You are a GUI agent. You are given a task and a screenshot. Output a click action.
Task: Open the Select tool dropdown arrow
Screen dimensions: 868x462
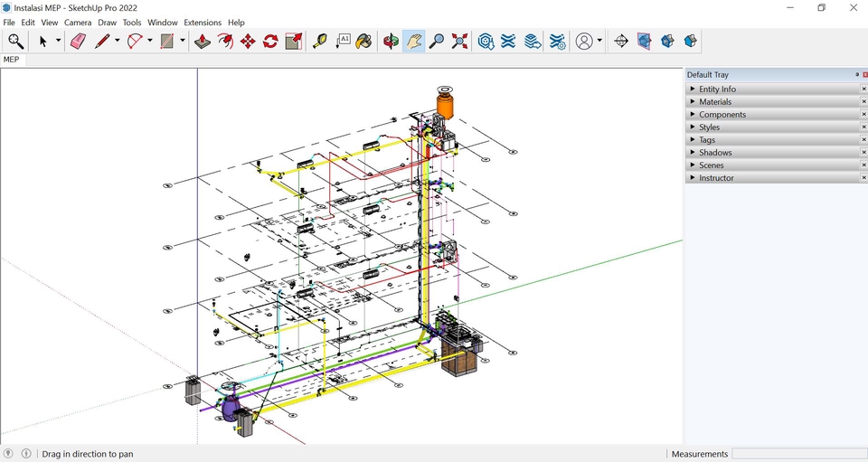coord(58,41)
